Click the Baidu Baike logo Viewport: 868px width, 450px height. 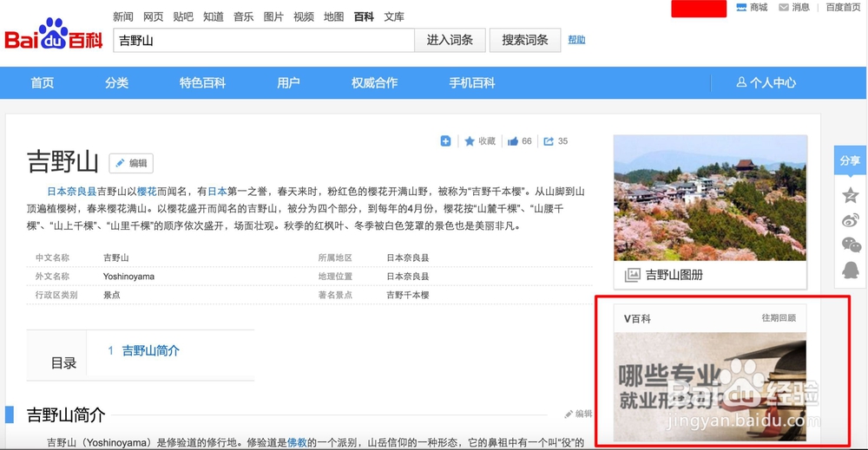[x=54, y=35]
